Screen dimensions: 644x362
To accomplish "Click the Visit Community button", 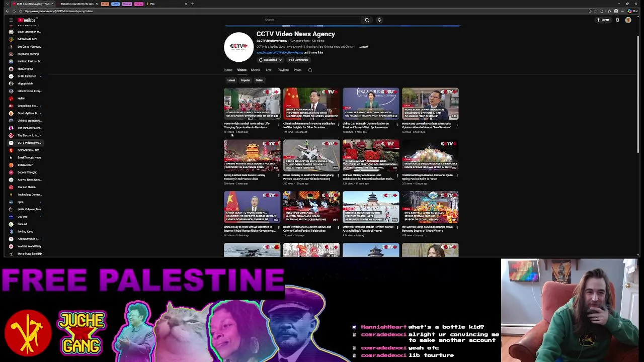I will [x=298, y=60].
